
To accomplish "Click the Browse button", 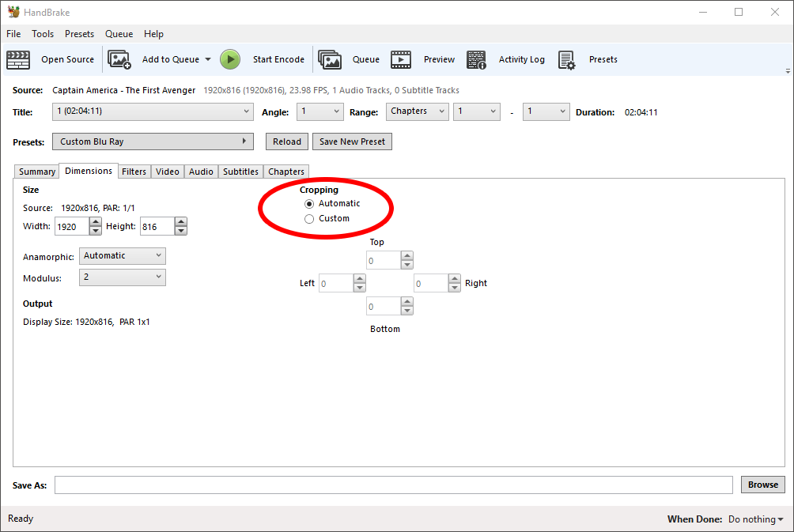I will pos(762,485).
